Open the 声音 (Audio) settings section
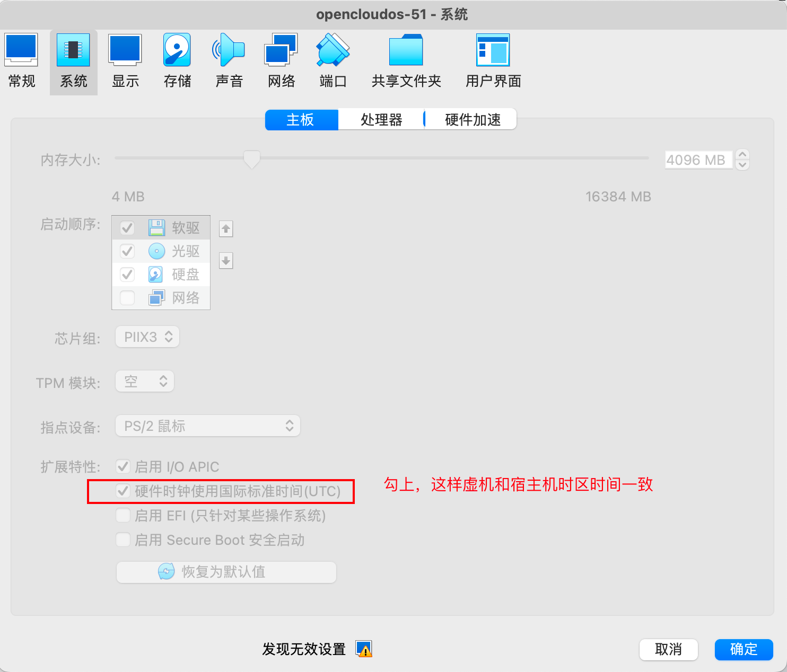This screenshot has height=672, width=787. click(x=229, y=61)
